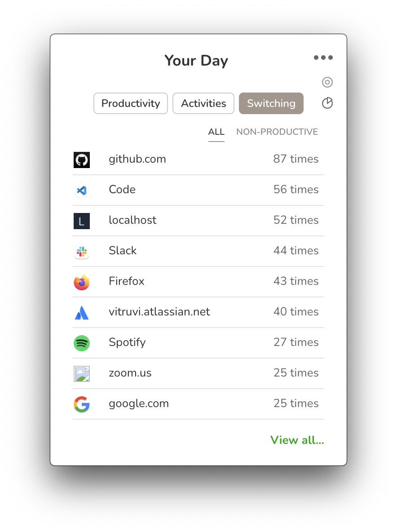This screenshot has width=397, height=532.
Task: Show the ALL switching filter
Action: point(216,132)
